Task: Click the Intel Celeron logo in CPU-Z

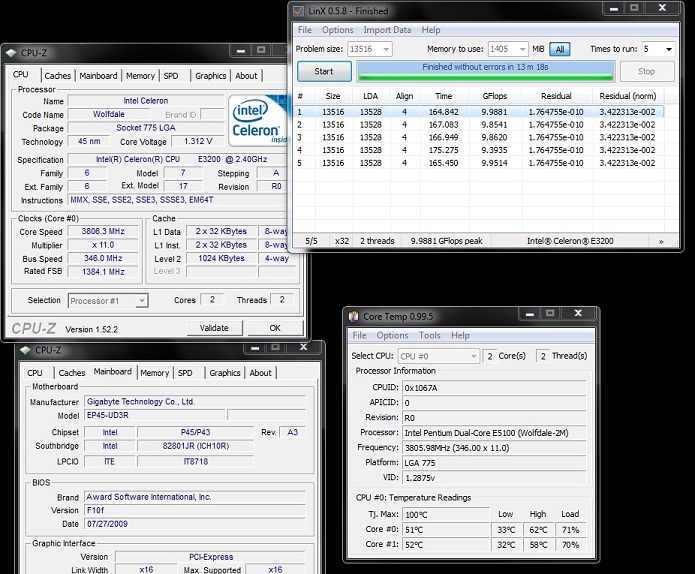Action: click(x=258, y=120)
